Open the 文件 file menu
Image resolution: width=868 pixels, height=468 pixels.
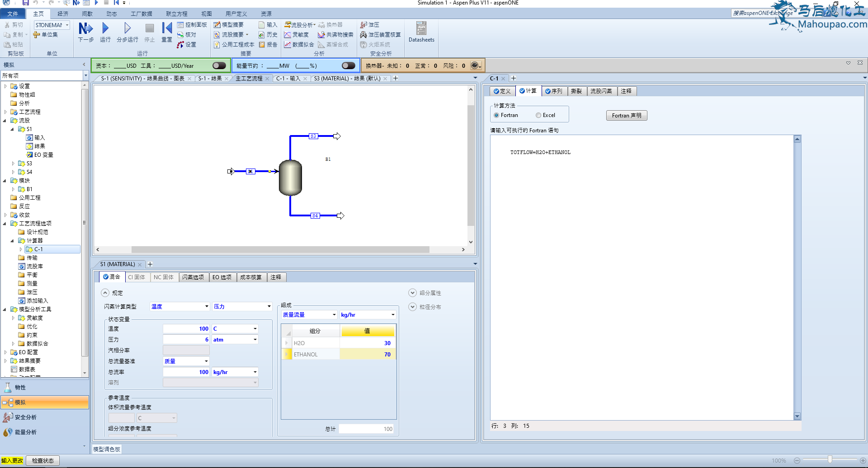[x=13, y=14]
